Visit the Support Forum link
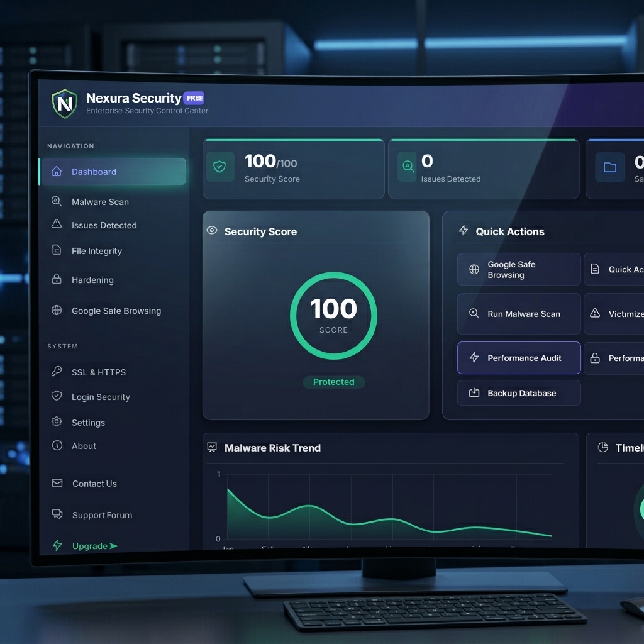This screenshot has width=644, height=644. click(103, 515)
